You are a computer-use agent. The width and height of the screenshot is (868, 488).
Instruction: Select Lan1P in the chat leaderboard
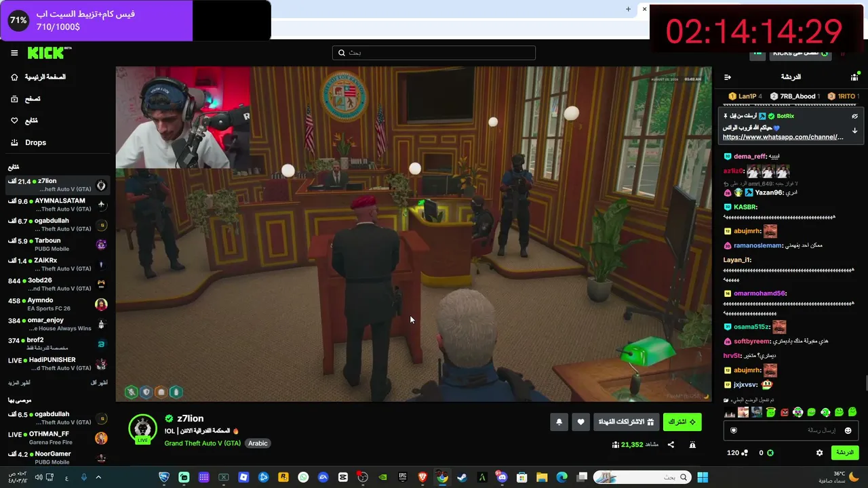[745, 96]
